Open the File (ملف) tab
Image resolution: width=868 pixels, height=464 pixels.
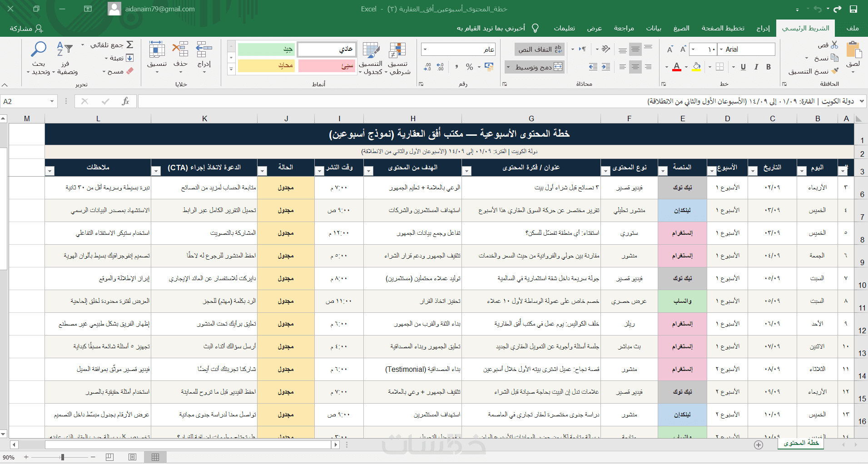(853, 28)
